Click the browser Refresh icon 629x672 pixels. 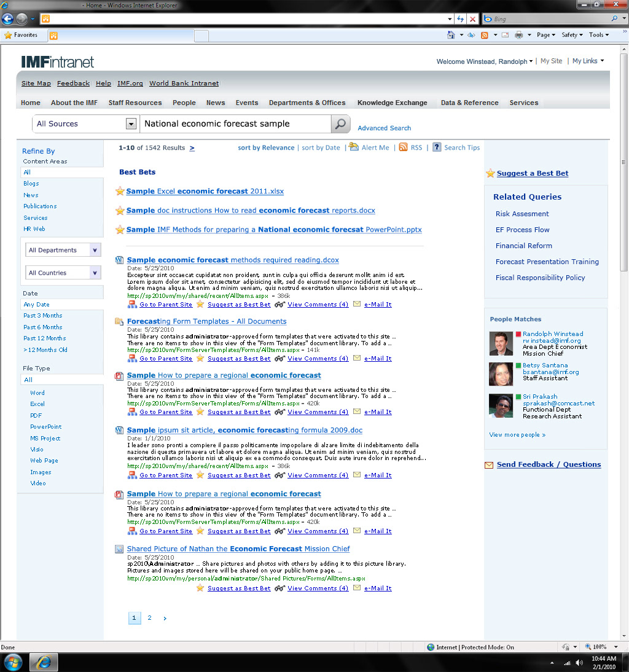(x=461, y=19)
